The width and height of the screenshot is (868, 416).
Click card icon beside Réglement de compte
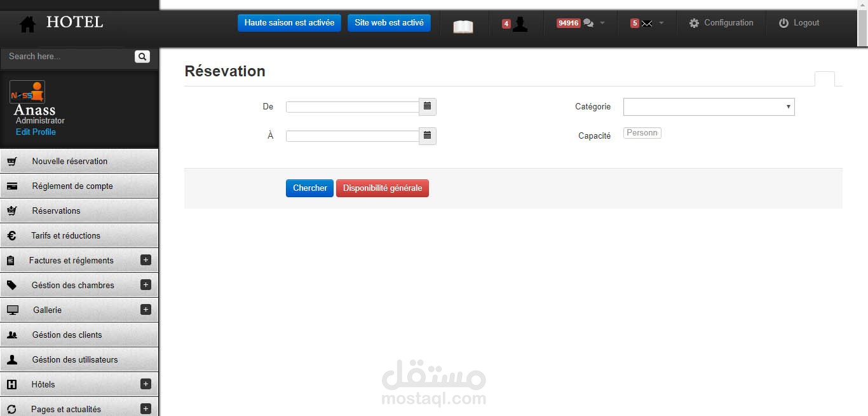point(12,186)
